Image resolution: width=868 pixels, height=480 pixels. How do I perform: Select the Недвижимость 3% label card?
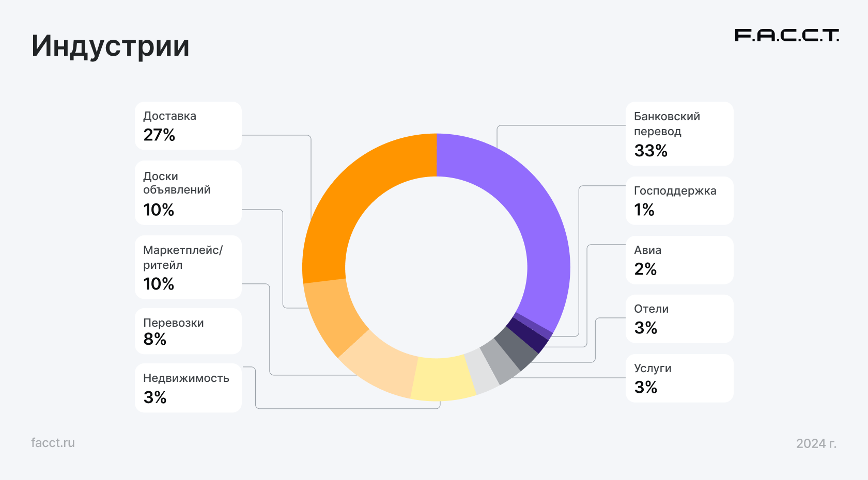188,388
